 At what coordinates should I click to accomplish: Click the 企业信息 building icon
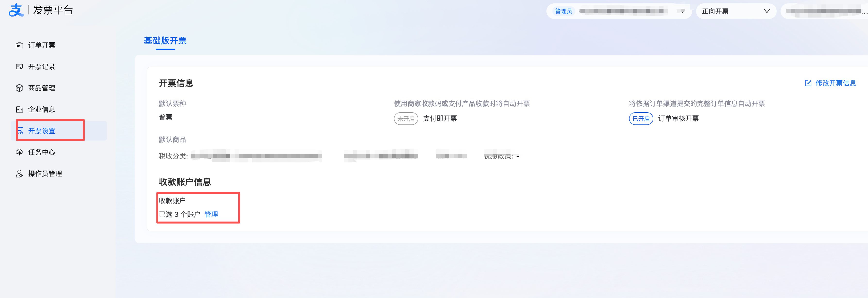click(x=19, y=109)
